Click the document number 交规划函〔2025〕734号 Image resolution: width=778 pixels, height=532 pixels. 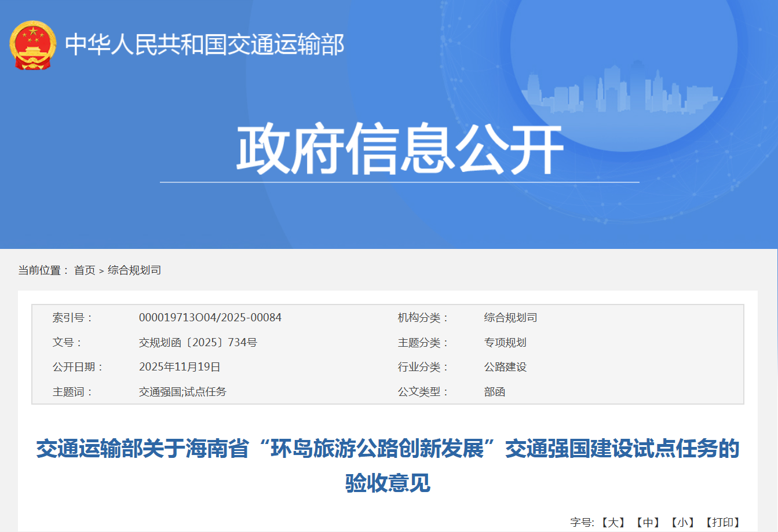coord(198,343)
